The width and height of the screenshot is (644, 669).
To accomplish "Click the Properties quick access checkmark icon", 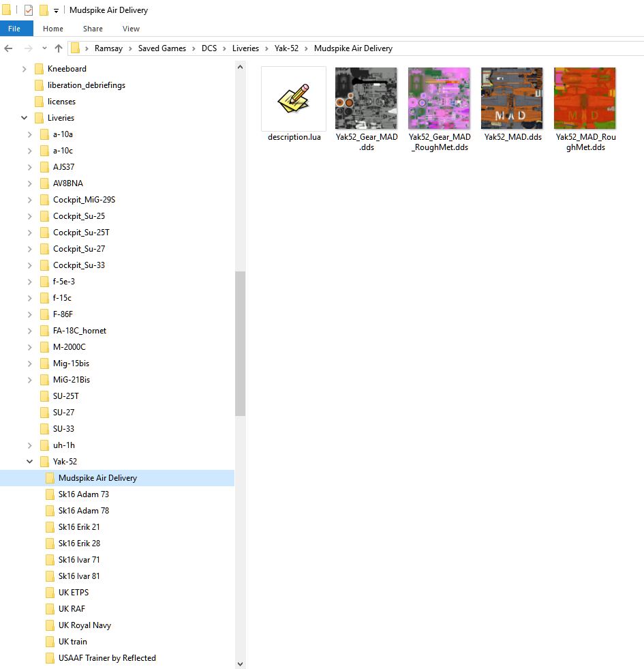I will 29,10.
